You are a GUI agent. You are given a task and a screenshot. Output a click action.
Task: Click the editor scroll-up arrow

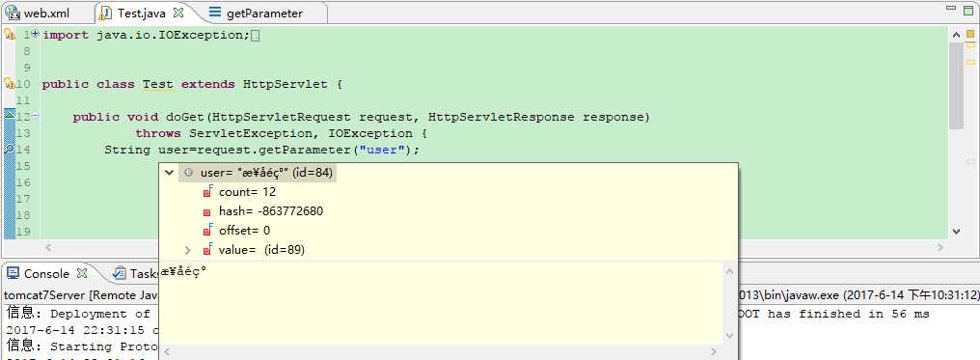tap(956, 35)
